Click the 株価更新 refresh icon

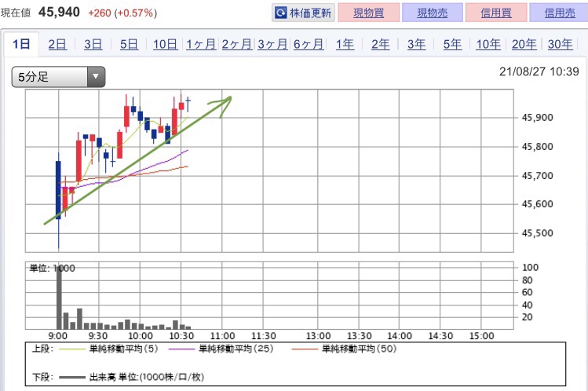[x=280, y=13]
